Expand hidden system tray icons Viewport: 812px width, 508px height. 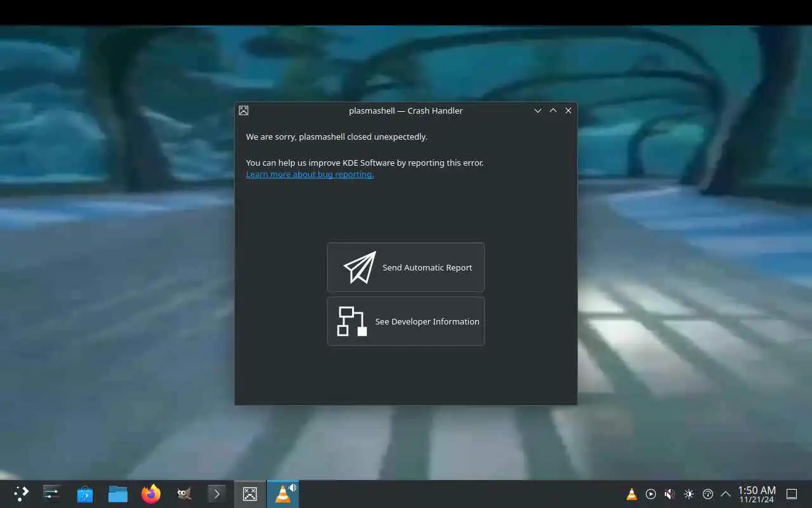click(726, 494)
